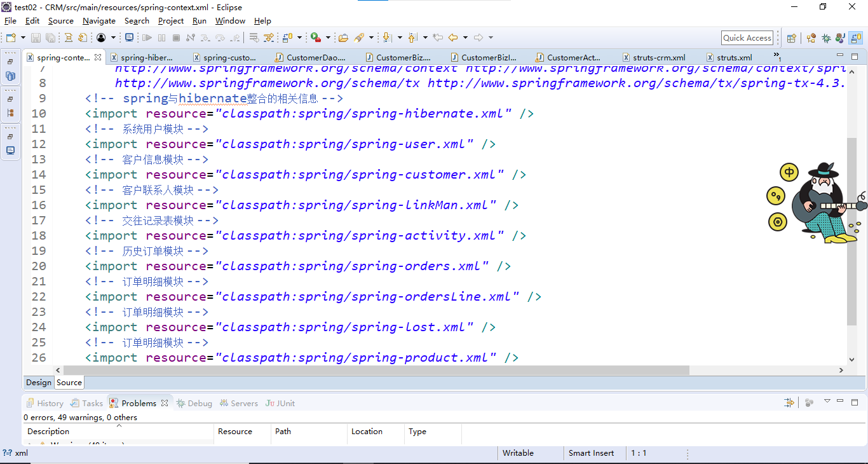Click the Open Type folder icon
Image resolution: width=868 pixels, height=464 pixels.
point(343,38)
